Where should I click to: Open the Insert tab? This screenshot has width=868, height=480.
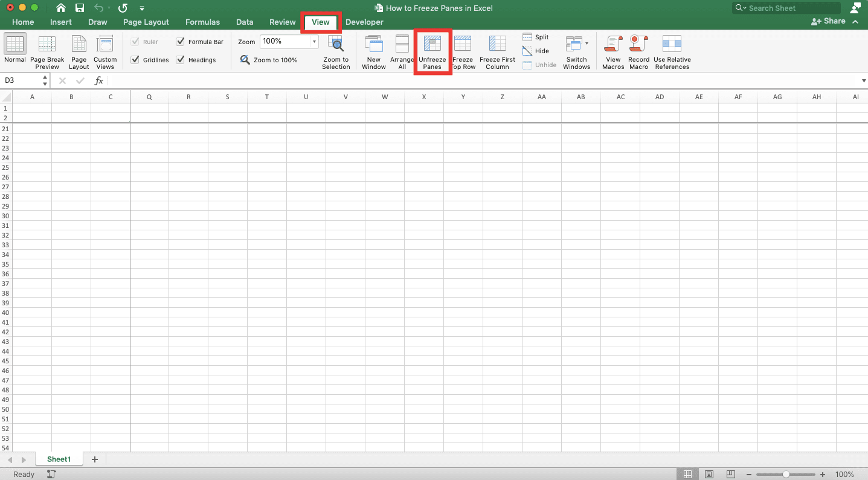click(61, 22)
